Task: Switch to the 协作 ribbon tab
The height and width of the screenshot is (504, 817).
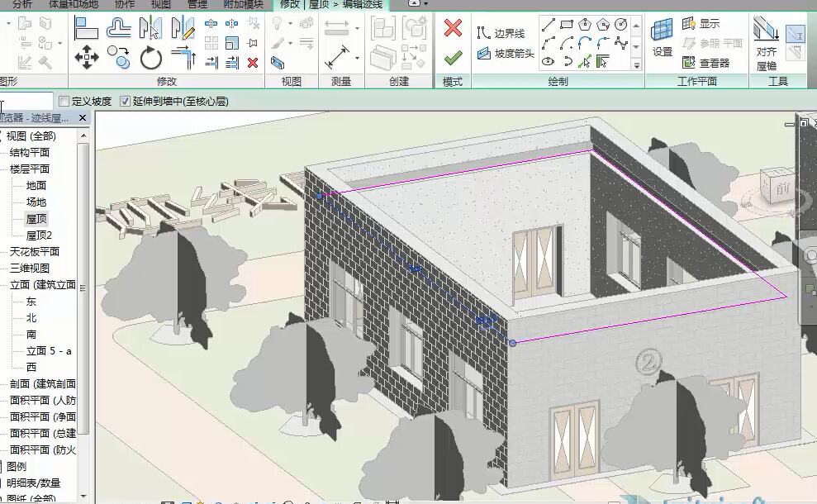Action: click(x=125, y=5)
